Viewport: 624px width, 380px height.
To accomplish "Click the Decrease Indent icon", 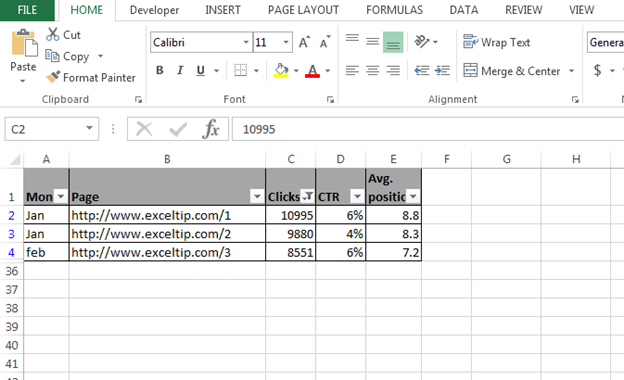I will click(x=422, y=71).
